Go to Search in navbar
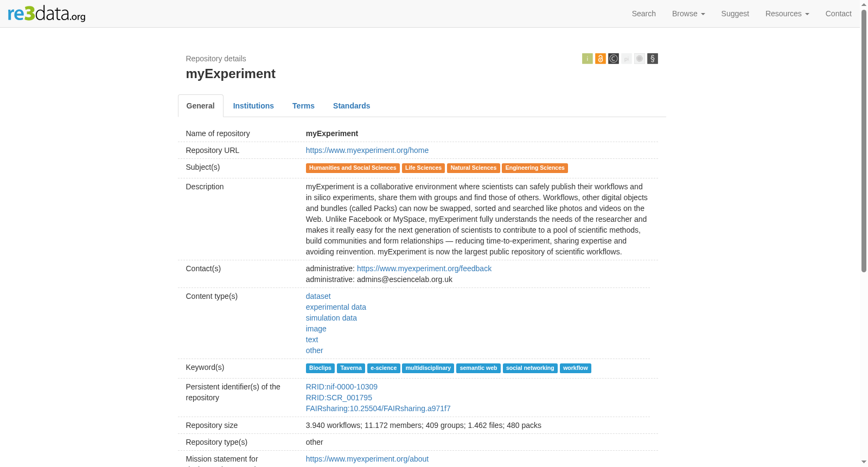The image size is (868, 467). tap(643, 14)
